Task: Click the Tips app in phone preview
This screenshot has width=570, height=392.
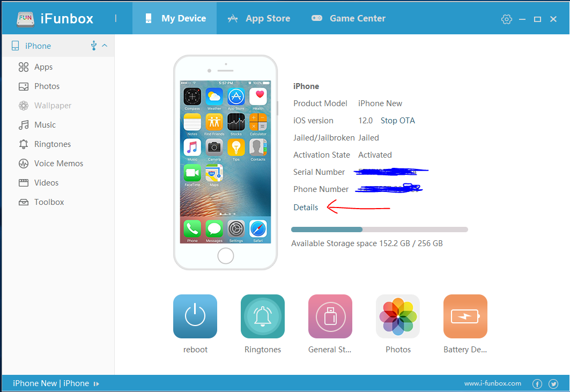Action: (236, 147)
